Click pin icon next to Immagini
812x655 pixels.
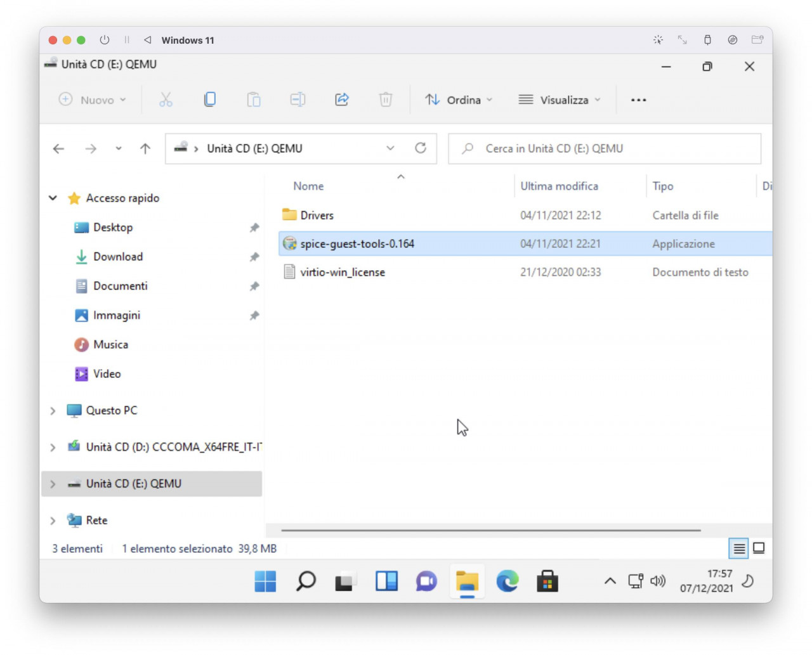point(254,315)
